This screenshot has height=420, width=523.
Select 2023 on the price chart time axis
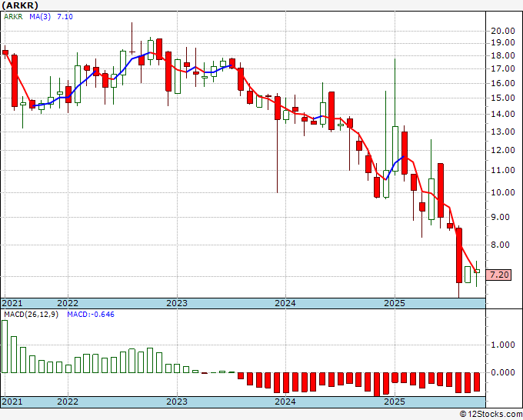(177, 303)
